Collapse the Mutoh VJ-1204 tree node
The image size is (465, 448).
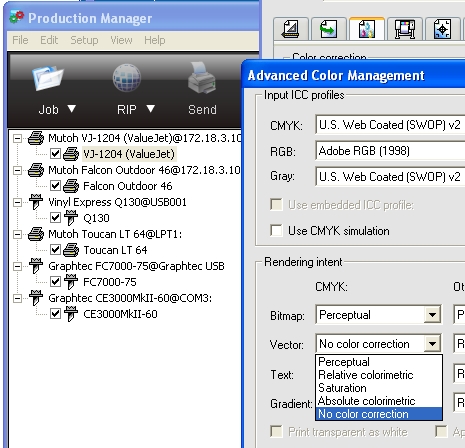click(x=17, y=138)
